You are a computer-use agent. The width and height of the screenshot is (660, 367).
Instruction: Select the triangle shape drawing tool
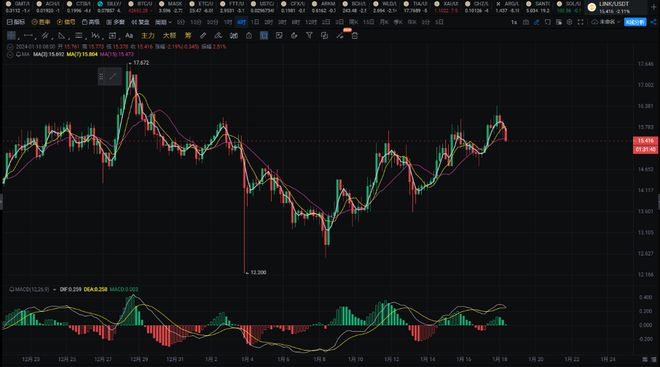point(61,36)
